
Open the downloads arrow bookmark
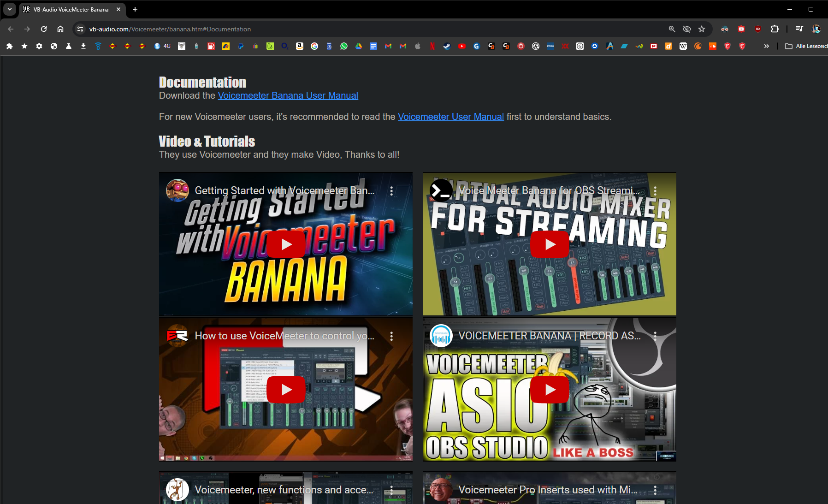83,46
